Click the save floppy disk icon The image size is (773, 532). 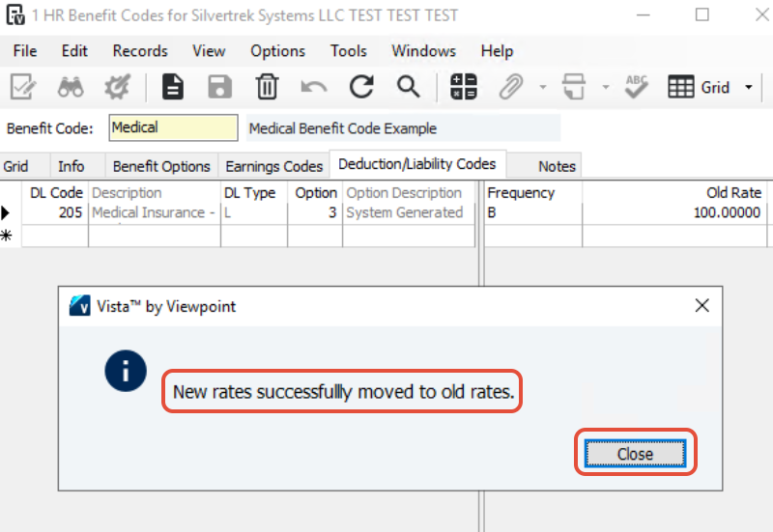220,87
